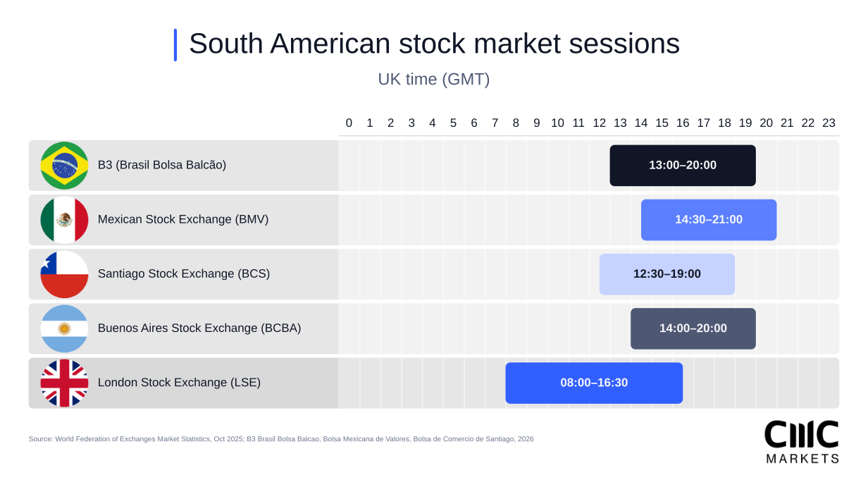Screen dimensions: 868x492
Task: Select the 13:00–20:00 B3 session bar
Action: click(683, 166)
